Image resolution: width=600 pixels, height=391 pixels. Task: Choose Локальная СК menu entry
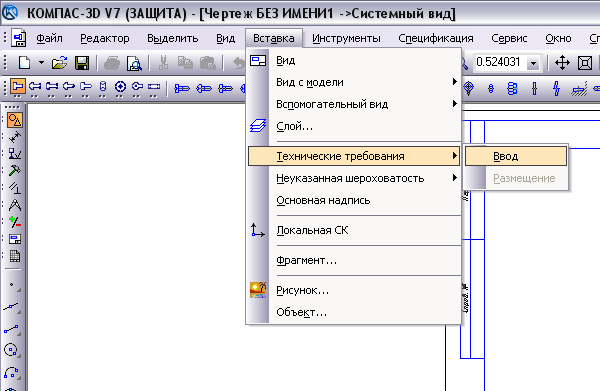point(354,230)
